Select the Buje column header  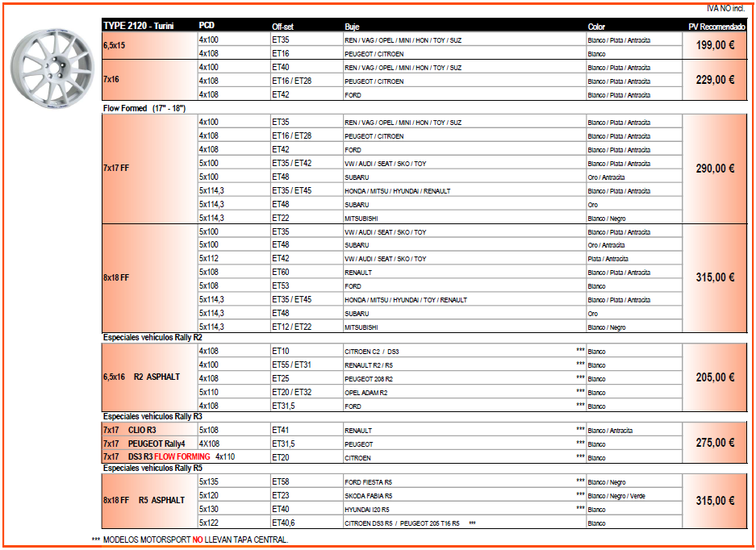[x=353, y=27]
